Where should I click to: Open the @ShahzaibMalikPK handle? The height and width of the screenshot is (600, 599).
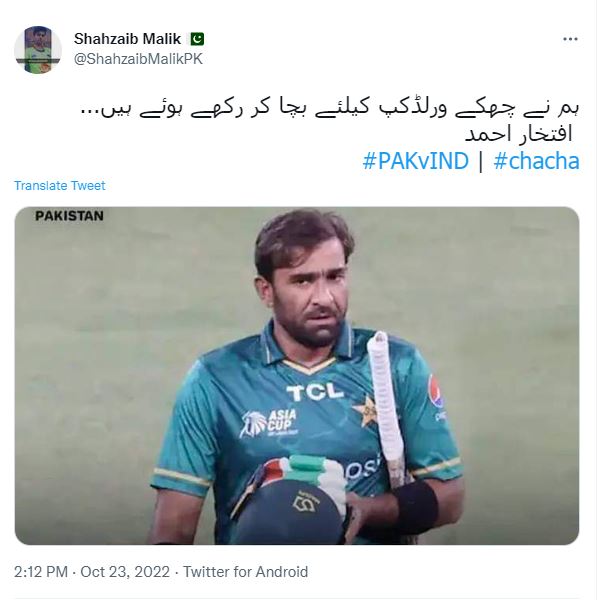(x=138, y=59)
